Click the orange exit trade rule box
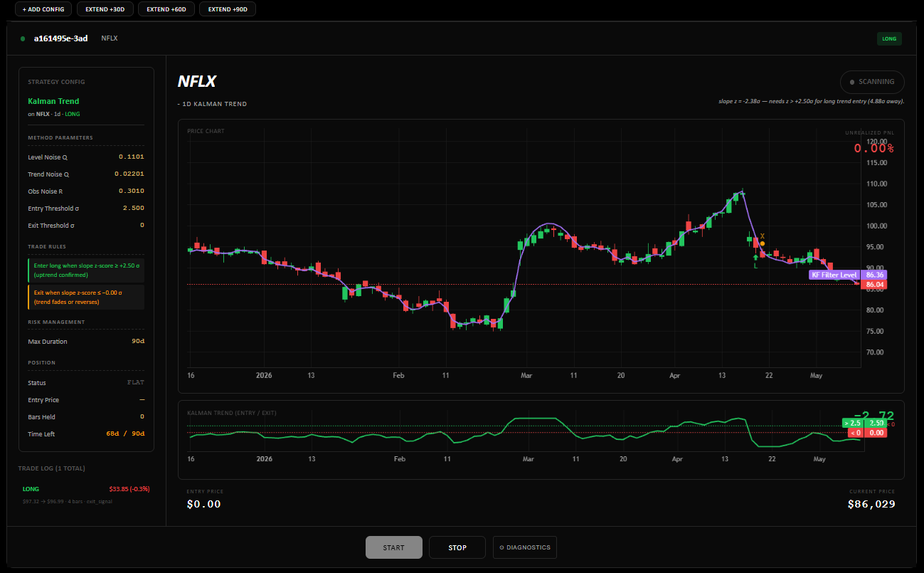 (86, 298)
